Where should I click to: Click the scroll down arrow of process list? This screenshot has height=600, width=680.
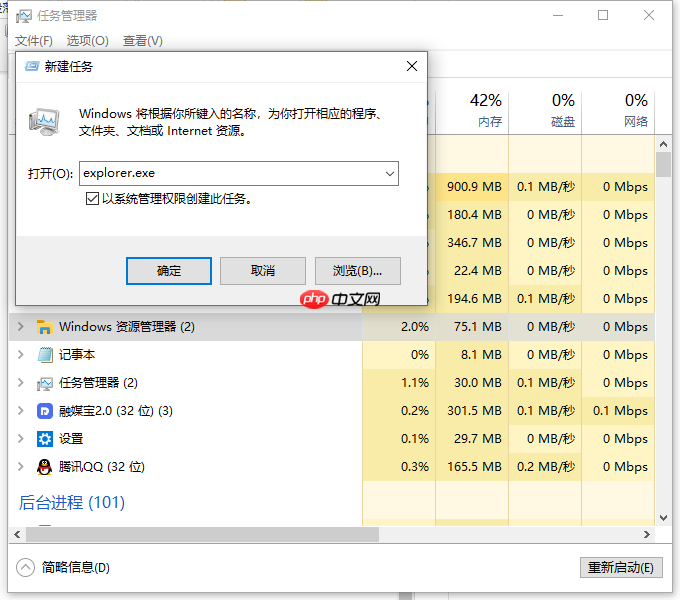(663, 517)
